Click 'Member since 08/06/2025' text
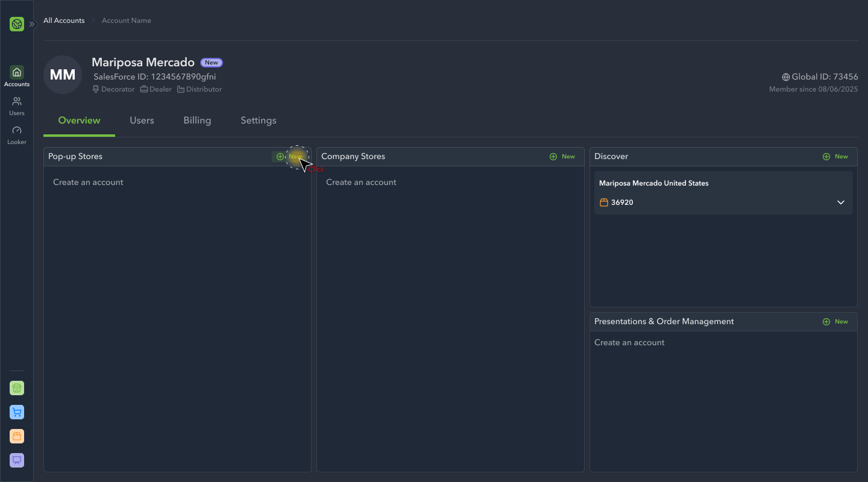 pyautogui.click(x=813, y=89)
